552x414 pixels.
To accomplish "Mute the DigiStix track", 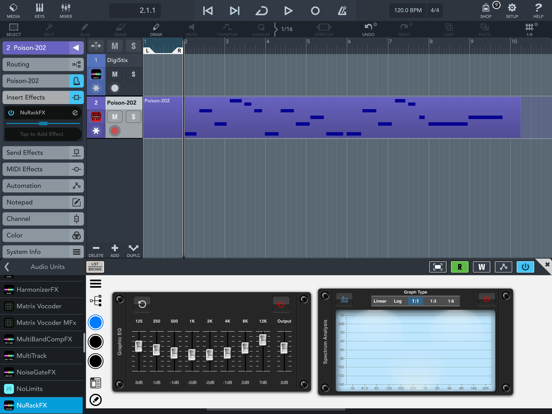I will click(x=115, y=74).
